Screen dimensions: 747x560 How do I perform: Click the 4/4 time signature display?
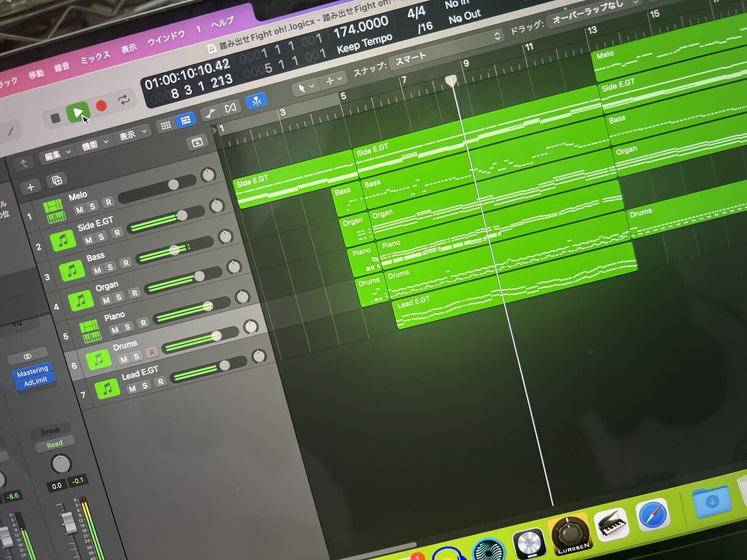pos(417,13)
